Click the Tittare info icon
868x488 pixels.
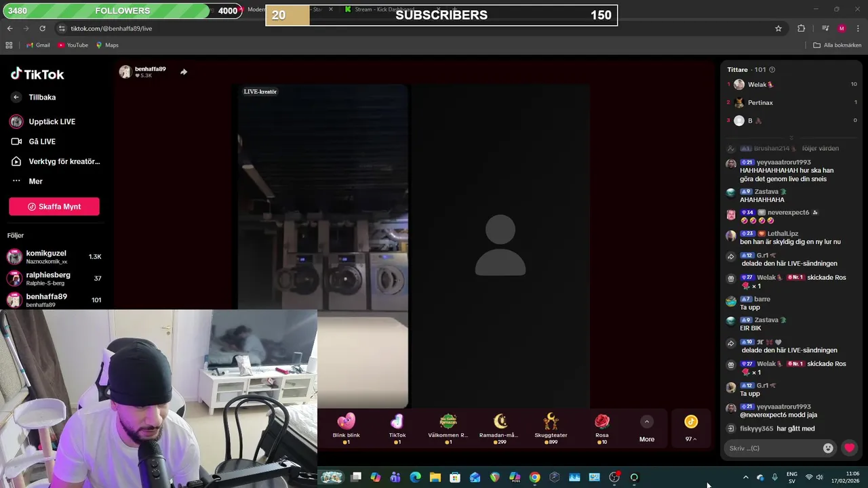coord(772,70)
